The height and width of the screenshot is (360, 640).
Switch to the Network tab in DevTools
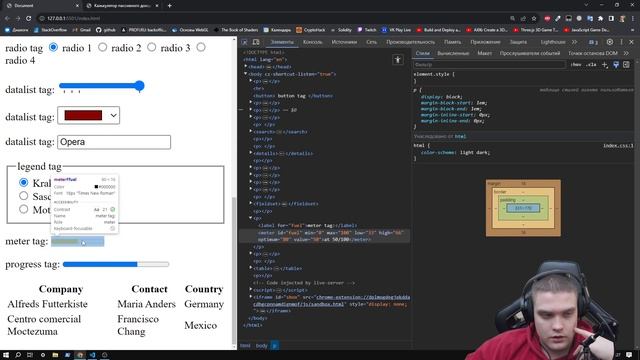(x=371, y=42)
